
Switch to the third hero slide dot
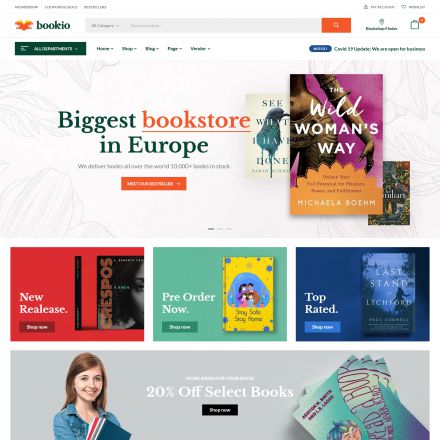pyautogui.click(x=229, y=229)
